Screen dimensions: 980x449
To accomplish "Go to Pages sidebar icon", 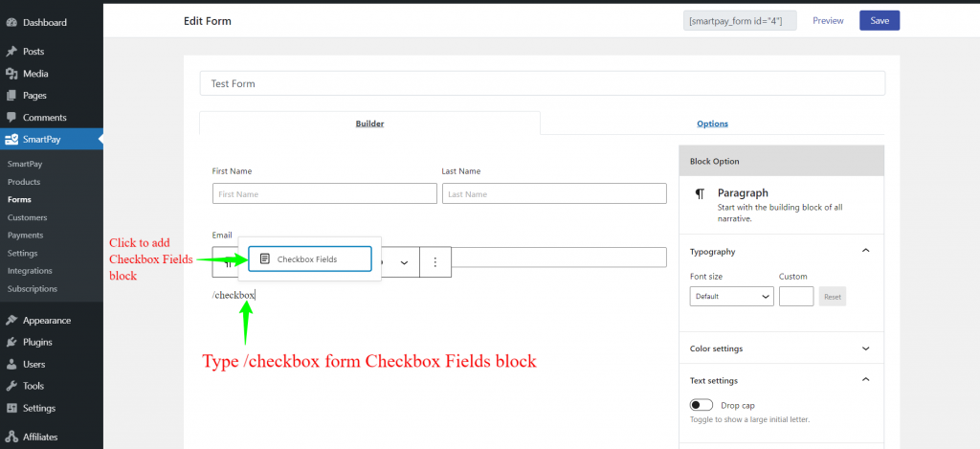I will [11, 96].
